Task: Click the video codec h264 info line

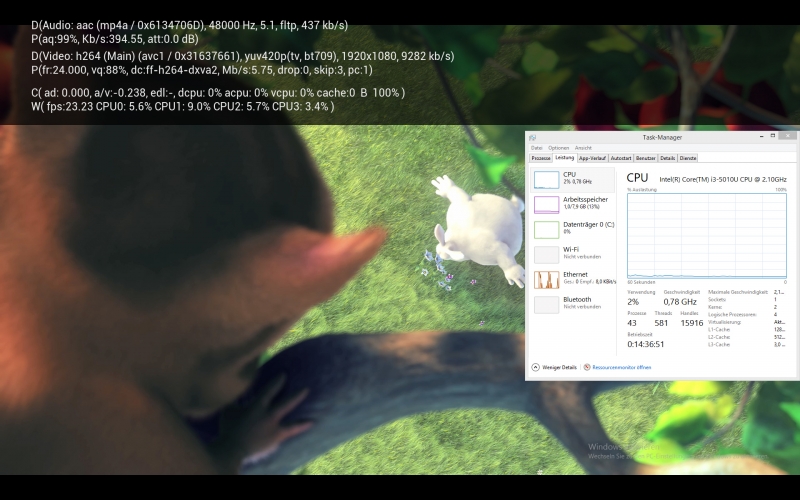Action: click(242, 56)
